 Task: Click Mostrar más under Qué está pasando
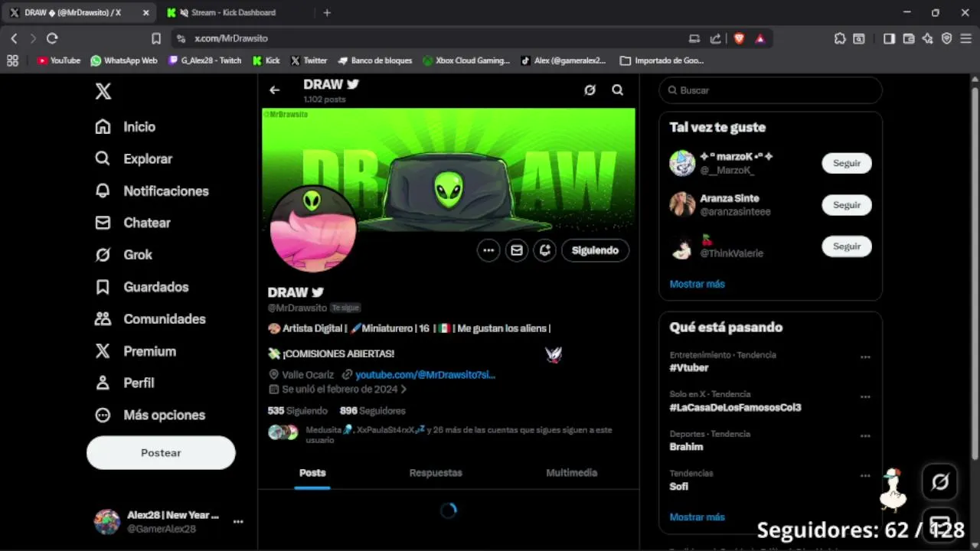coord(697,517)
